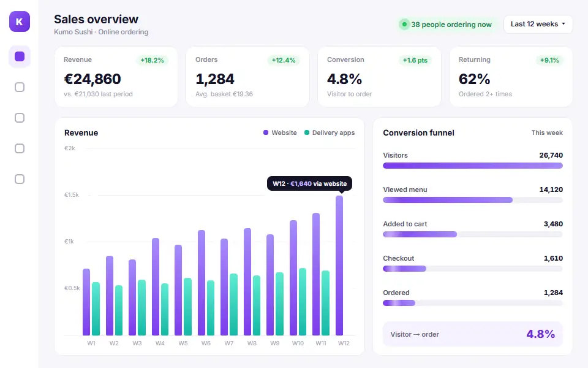Click the Visitor to order caption
The width and height of the screenshot is (588, 368).
click(350, 94)
